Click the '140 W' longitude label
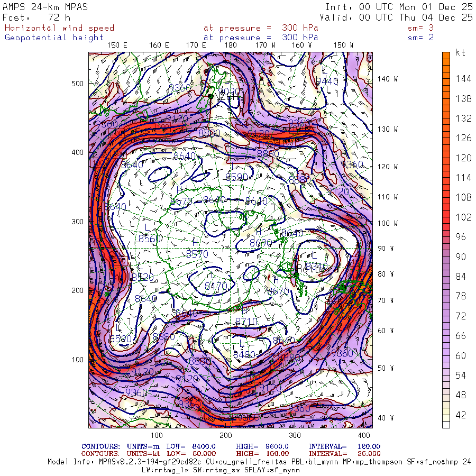The height and width of the screenshot is (476, 476). (x=387, y=79)
